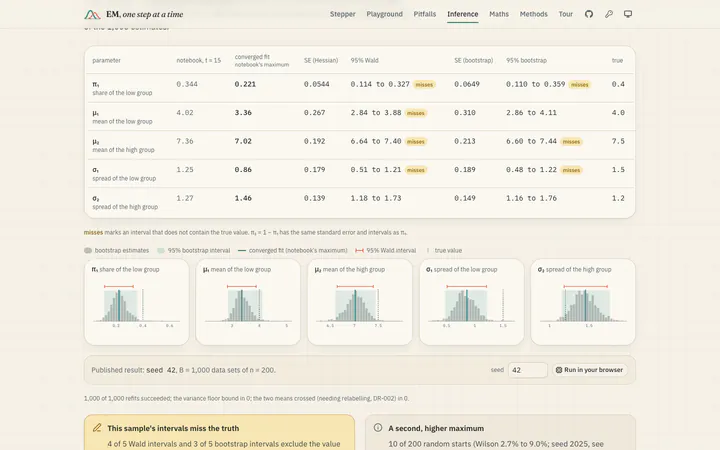Screen dimensions: 720x450
Task: Click the μ₂ mean of high group chart
Action: coord(360,302)
